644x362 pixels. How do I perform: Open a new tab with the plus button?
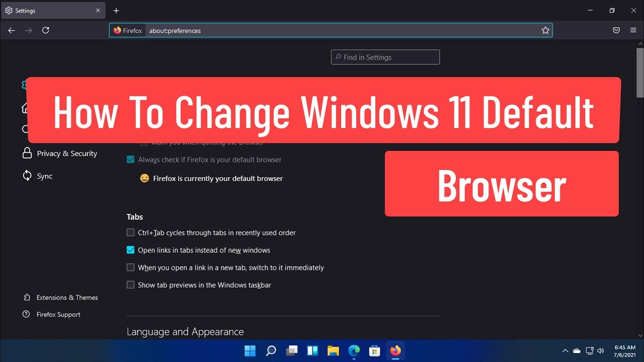pos(116,11)
